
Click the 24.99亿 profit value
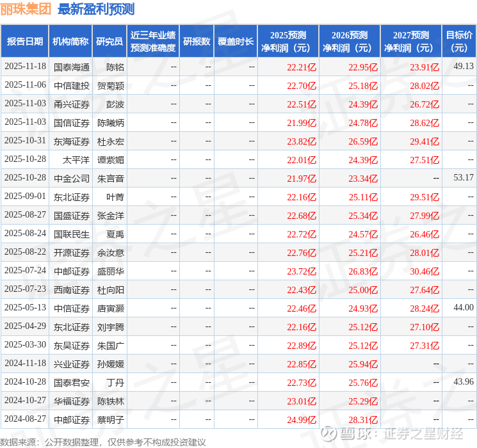pyautogui.click(x=302, y=420)
